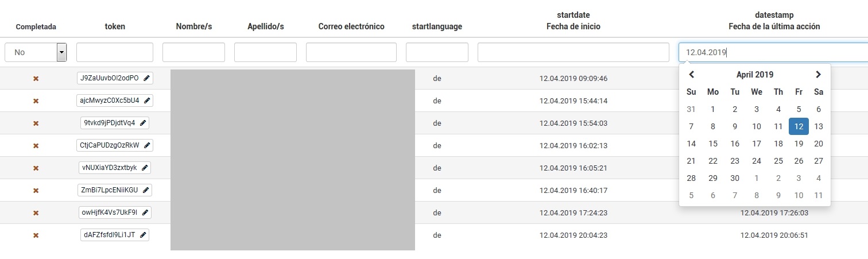Pick April 24 in the calendar

pyautogui.click(x=757, y=161)
